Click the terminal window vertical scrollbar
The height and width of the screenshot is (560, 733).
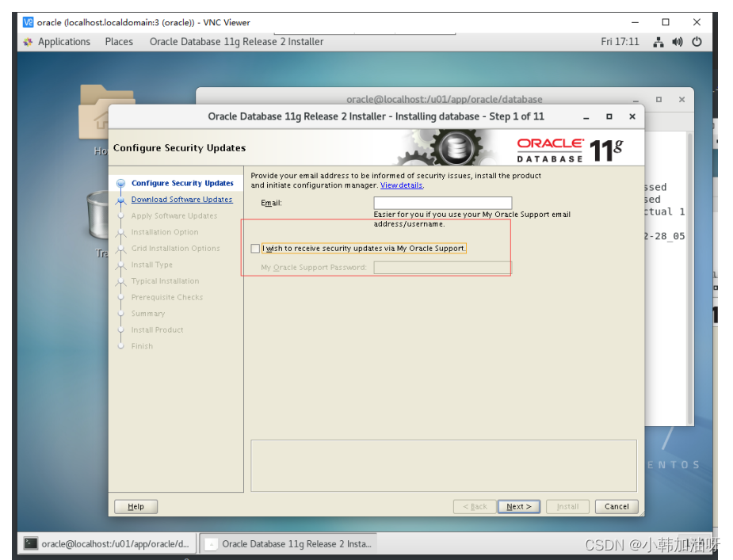tap(689, 278)
